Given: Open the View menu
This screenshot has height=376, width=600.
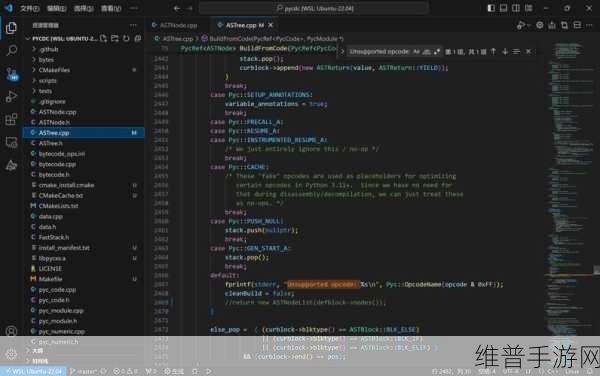Looking at the screenshot, I should click(111, 8).
